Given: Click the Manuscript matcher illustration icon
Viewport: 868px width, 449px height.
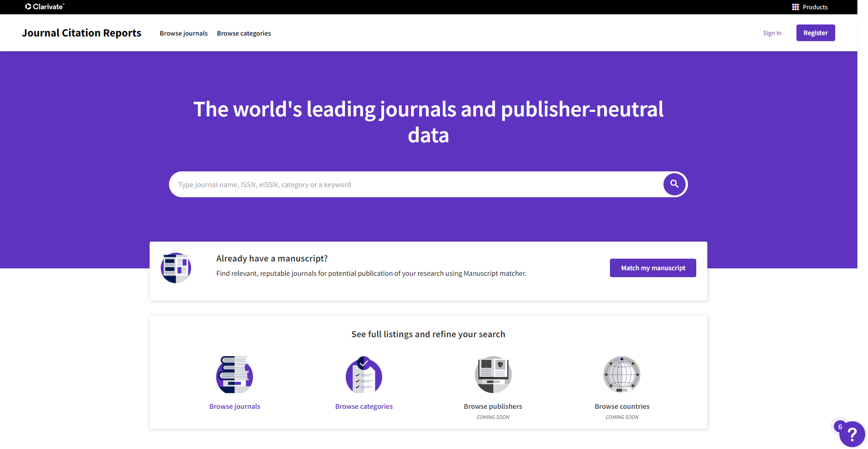Looking at the screenshot, I should [176, 268].
